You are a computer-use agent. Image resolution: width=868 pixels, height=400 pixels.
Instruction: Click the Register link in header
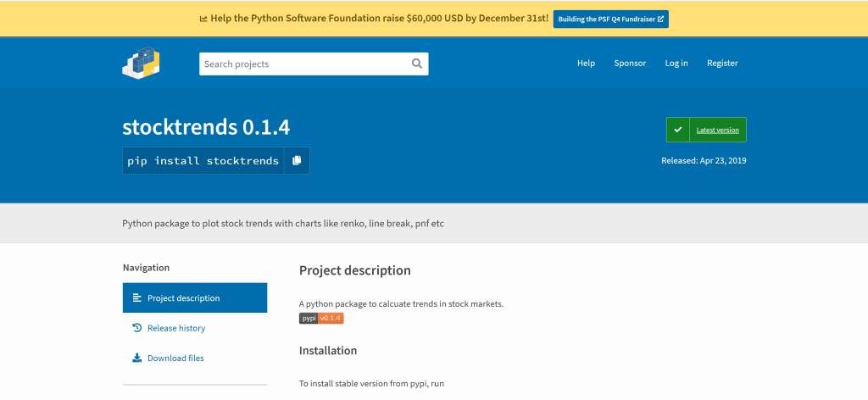tap(722, 64)
